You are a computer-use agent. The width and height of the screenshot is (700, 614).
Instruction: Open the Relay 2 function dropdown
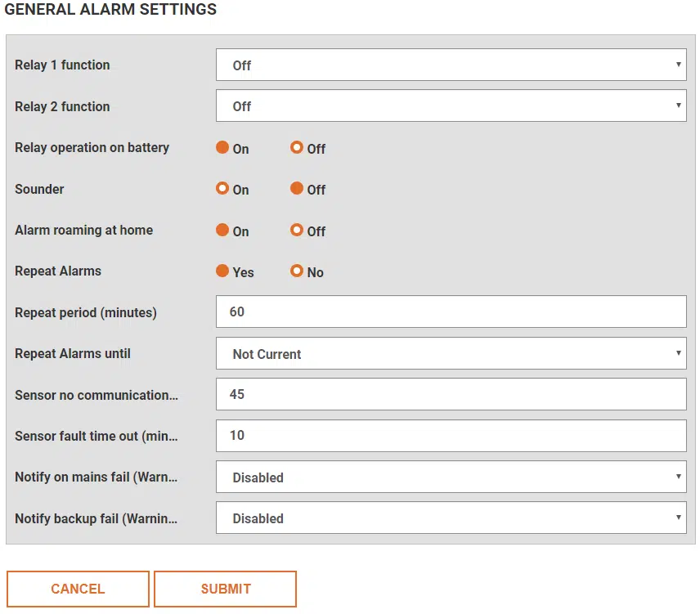[450, 106]
